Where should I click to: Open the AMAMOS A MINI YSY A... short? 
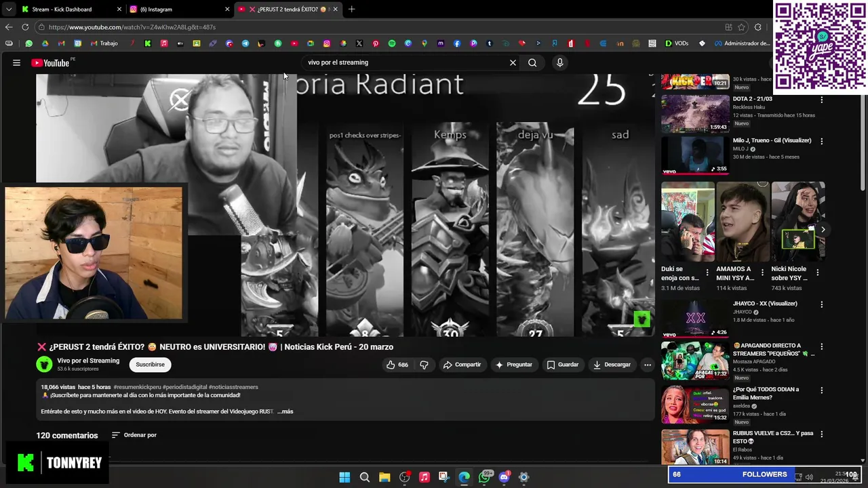743,222
